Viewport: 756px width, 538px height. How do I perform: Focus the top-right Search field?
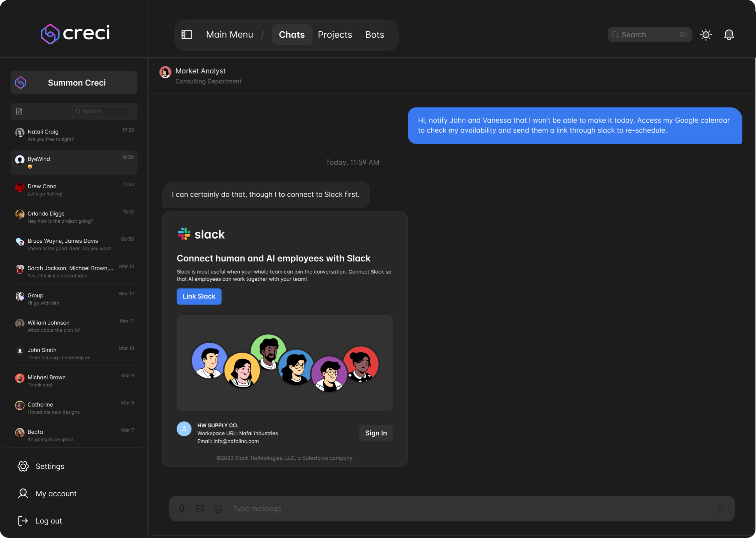click(x=649, y=35)
